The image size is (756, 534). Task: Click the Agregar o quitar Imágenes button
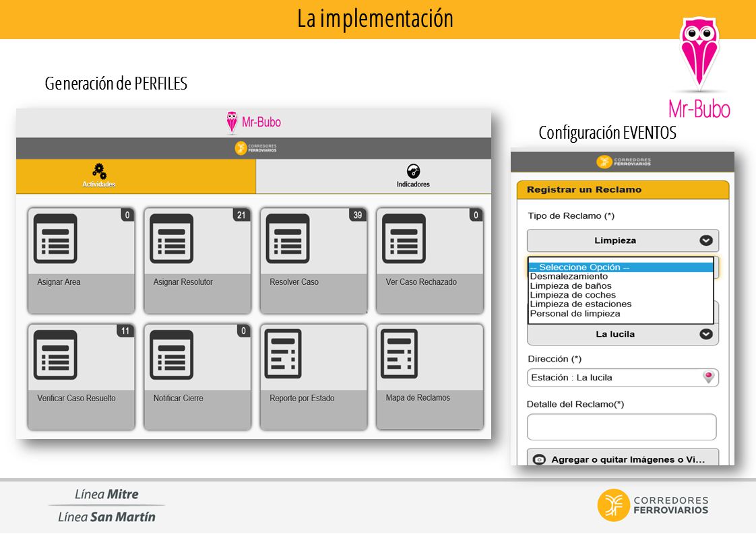pyautogui.click(x=623, y=457)
